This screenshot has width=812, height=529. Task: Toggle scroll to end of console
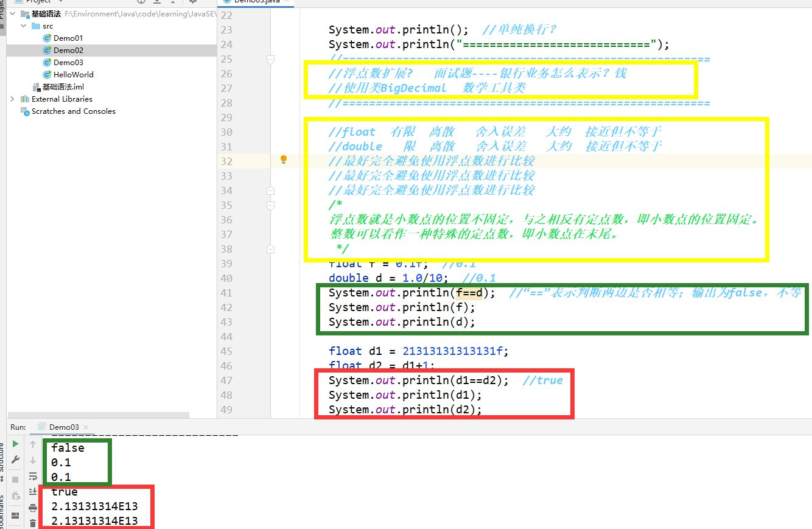pos(33,491)
